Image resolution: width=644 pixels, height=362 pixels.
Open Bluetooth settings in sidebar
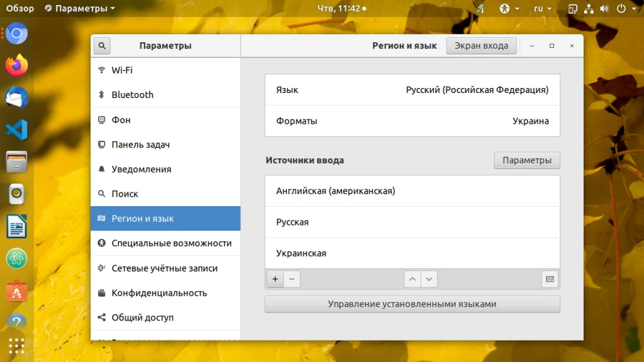tap(165, 95)
